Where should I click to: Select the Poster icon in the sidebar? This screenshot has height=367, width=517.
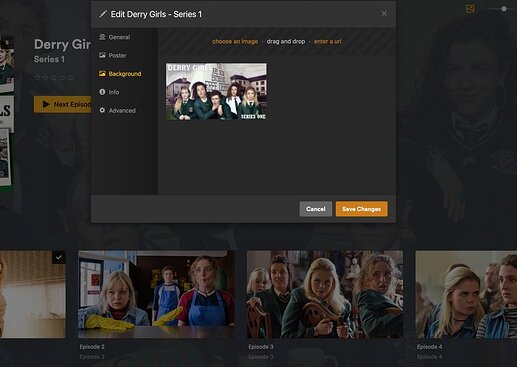(102, 55)
